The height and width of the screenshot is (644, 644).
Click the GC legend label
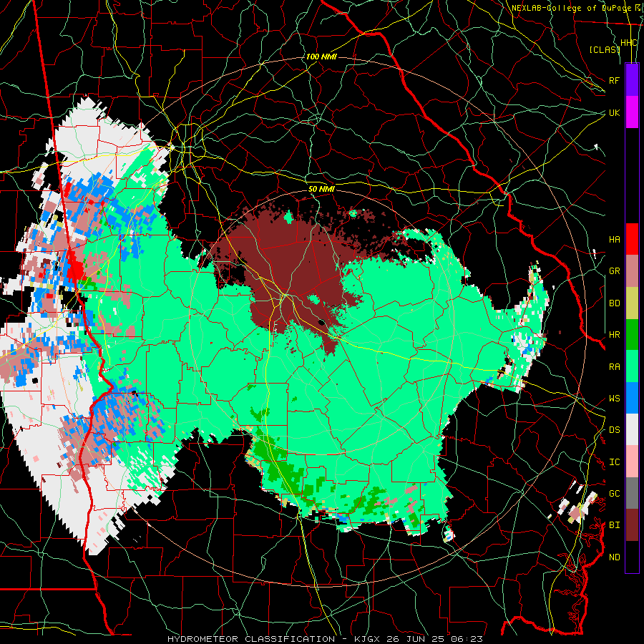tap(614, 494)
